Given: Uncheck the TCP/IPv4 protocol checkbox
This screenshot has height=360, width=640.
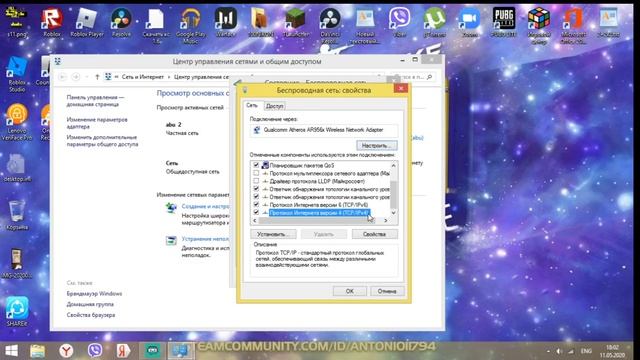Looking at the screenshot, I should [256, 212].
